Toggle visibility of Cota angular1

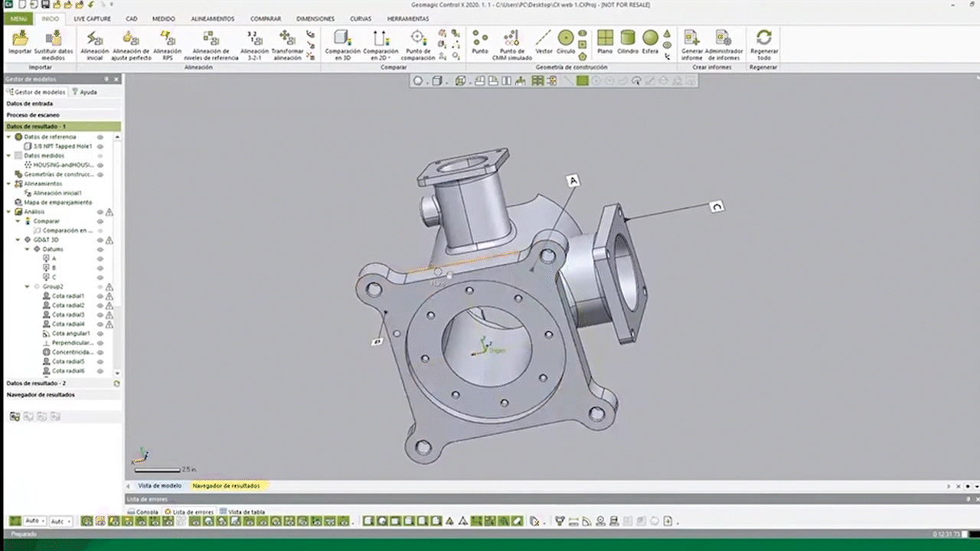[x=100, y=334]
